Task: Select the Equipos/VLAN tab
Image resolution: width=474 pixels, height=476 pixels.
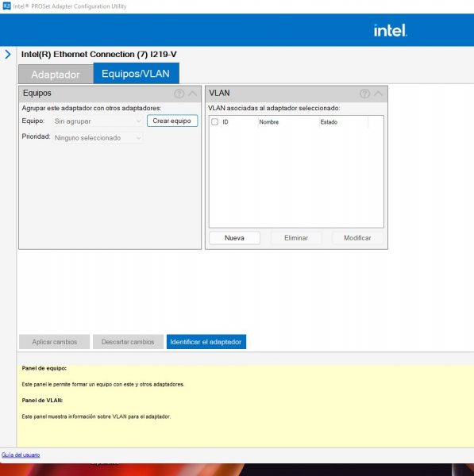Action: 136,74
